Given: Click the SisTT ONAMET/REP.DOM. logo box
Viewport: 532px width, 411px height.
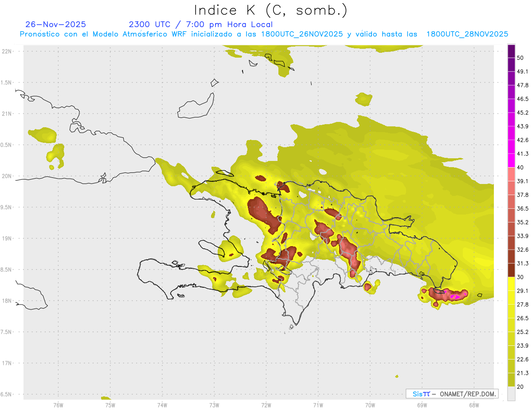Looking at the screenshot, I should pos(452,394).
